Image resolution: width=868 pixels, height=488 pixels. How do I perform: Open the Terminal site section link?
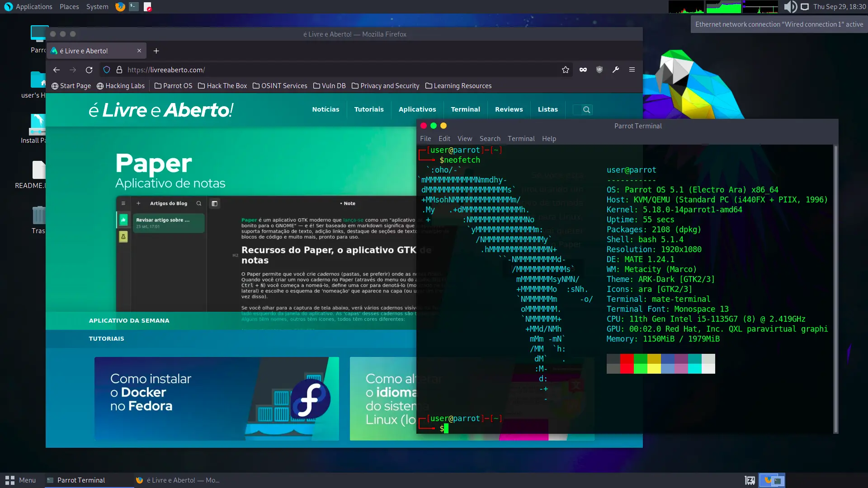(465, 109)
